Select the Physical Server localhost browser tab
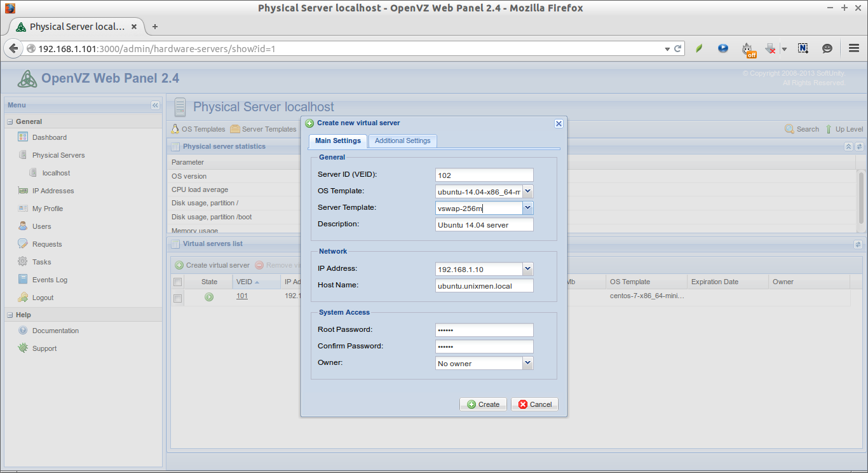This screenshot has height=473, width=868. pos(78,27)
